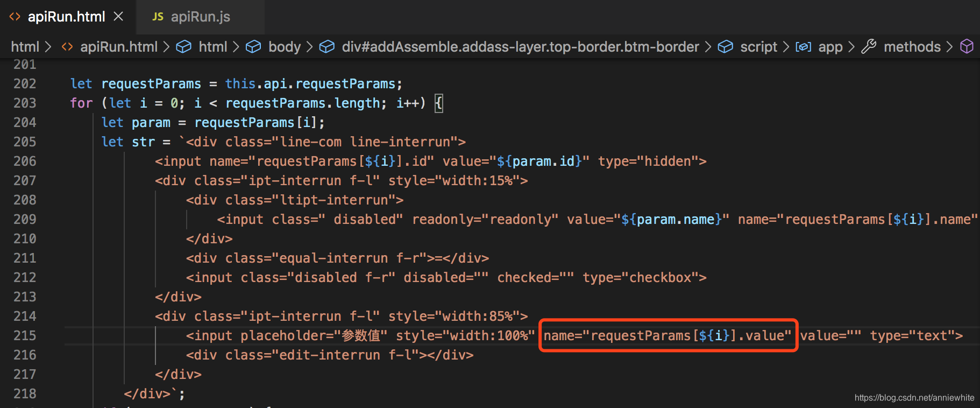The height and width of the screenshot is (408, 980).
Task: Click the variable icon before app breadcrumb
Action: (803, 47)
